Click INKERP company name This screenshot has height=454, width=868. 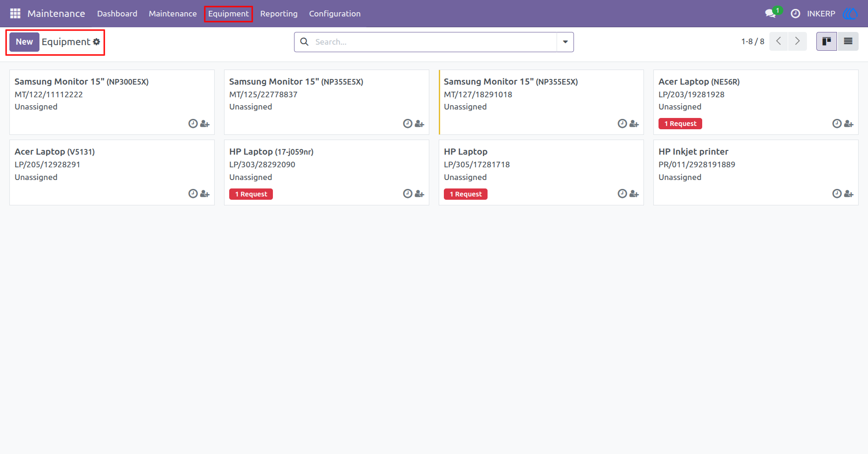click(821, 14)
